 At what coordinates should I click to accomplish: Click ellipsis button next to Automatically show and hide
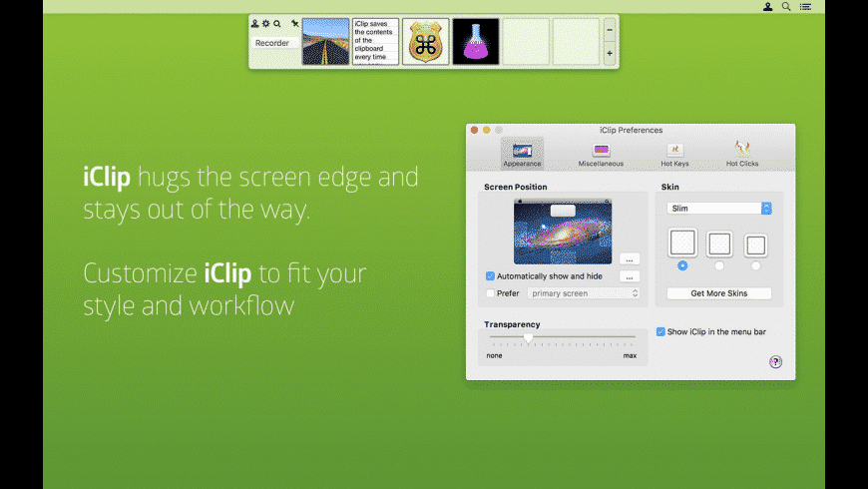pos(630,276)
